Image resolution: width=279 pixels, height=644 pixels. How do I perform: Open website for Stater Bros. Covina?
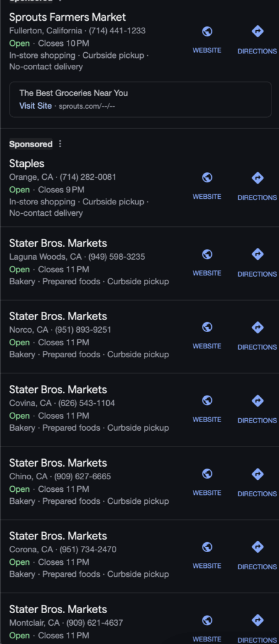207,408
